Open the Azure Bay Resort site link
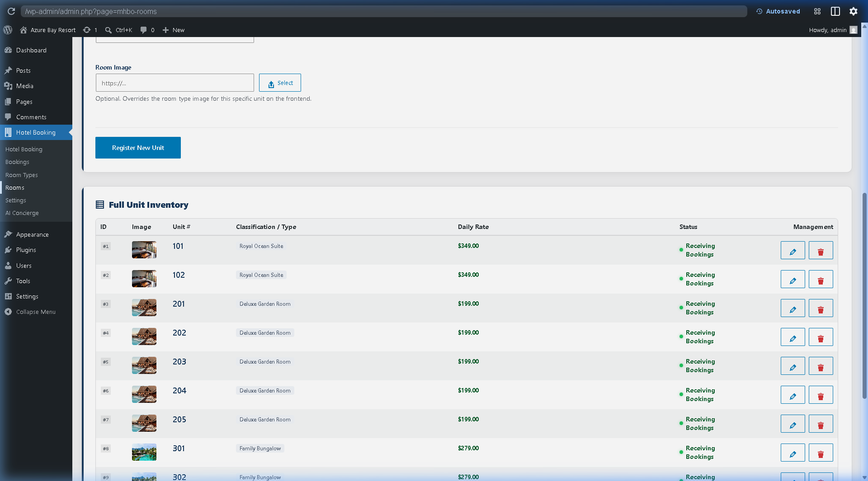Screen dimensions: 868x481 coord(48,30)
